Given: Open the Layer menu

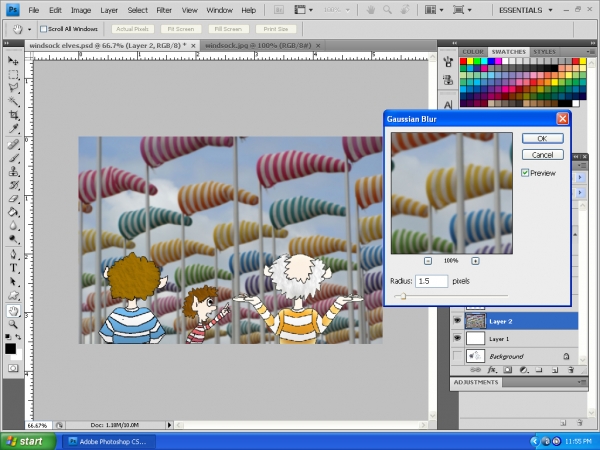Looking at the screenshot, I should 109,10.
